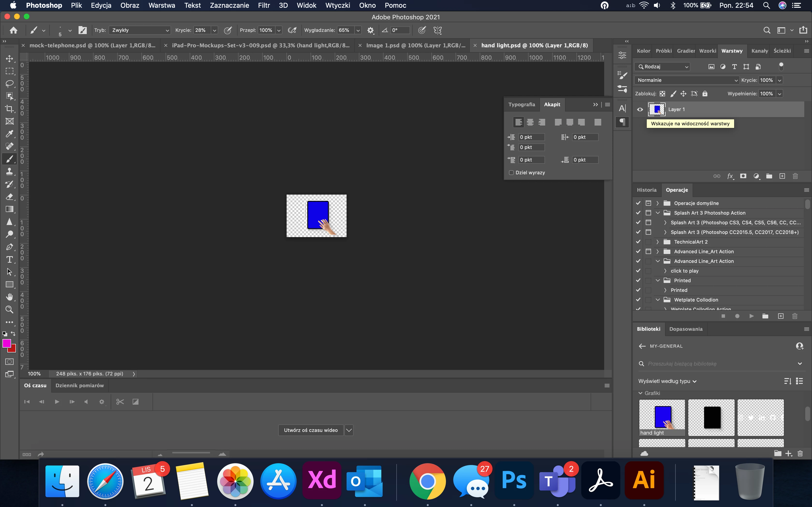Open the Filtr menu
Image resolution: width=812 pixels, height=507 pixels.
pos(264,5)
